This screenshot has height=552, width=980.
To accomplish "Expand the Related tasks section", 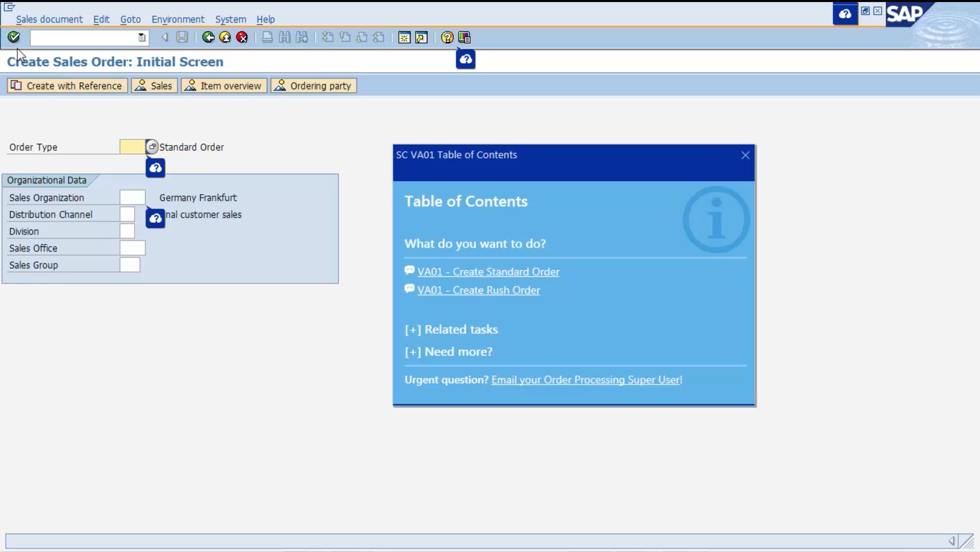I will (x=451, y=329).
